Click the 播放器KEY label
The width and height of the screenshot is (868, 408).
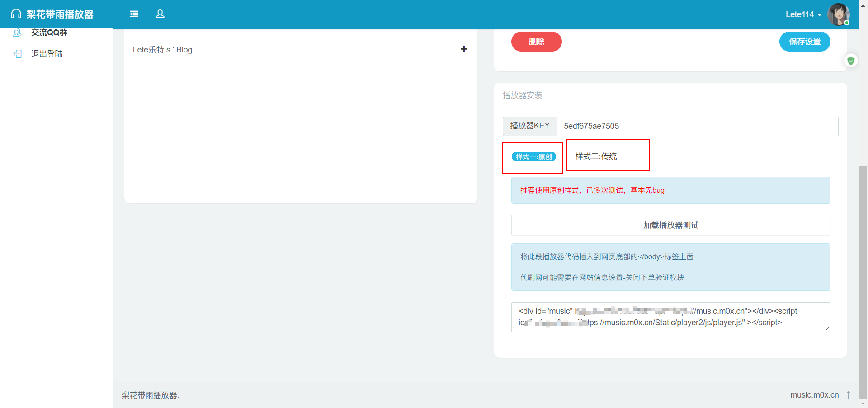coord(530,126)
